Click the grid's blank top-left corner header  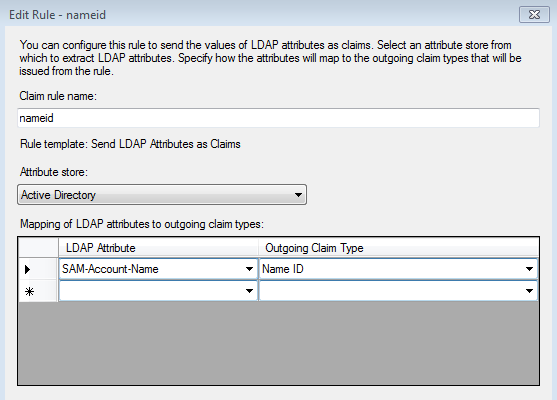[x=38, y=248]
